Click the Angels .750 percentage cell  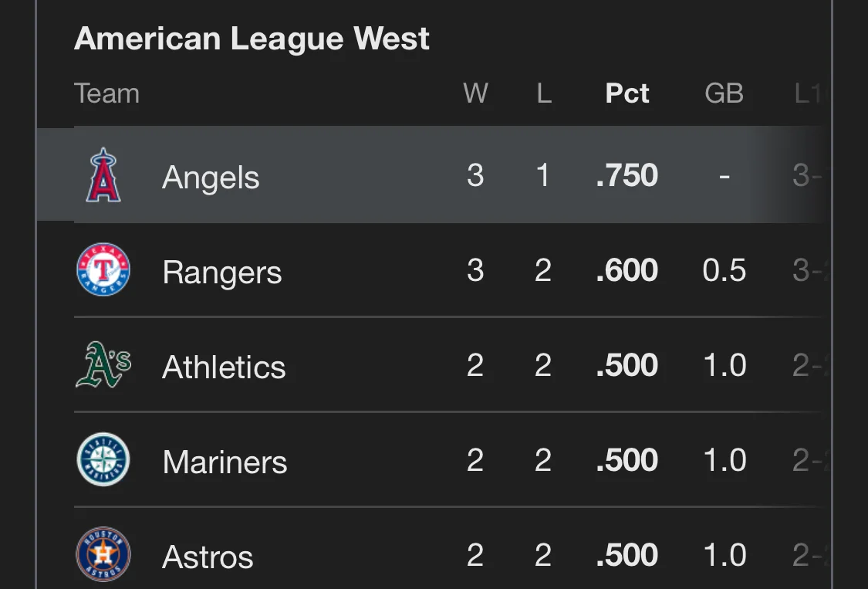(627, 175)
